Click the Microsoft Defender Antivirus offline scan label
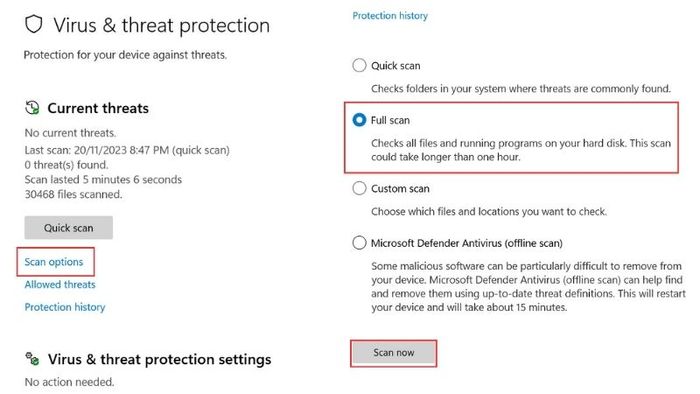700x394 pixels. pos(467,243)
